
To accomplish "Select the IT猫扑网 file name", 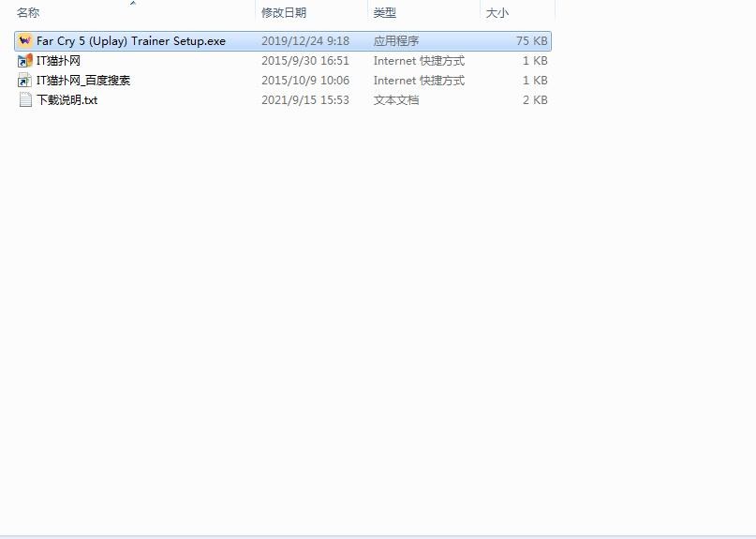I will click(x=58, y=61).
